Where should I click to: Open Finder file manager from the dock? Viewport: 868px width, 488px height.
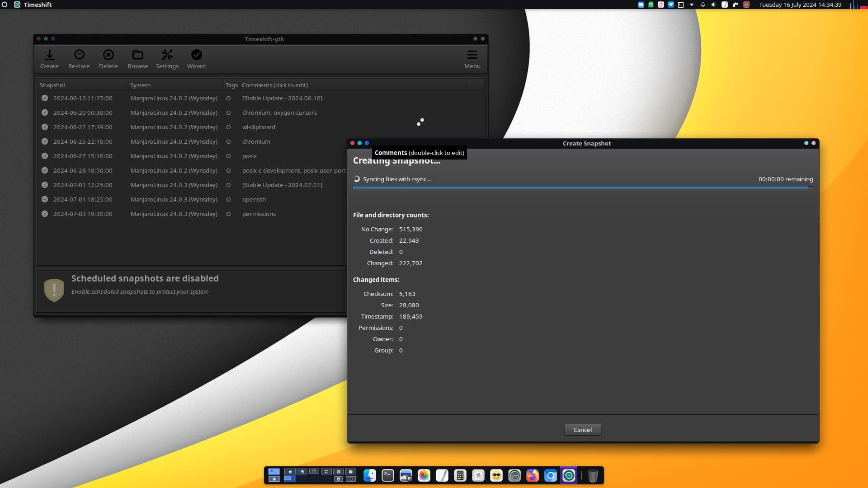[369, 475]
